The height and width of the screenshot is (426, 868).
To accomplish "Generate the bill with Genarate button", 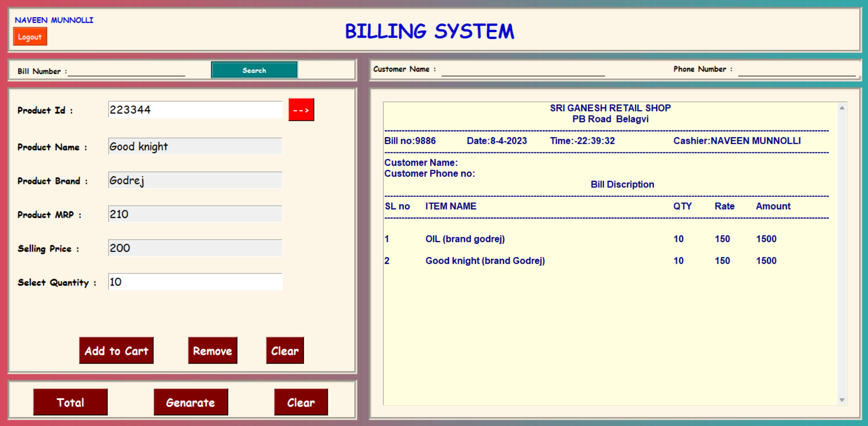I will tap(190, 402).
